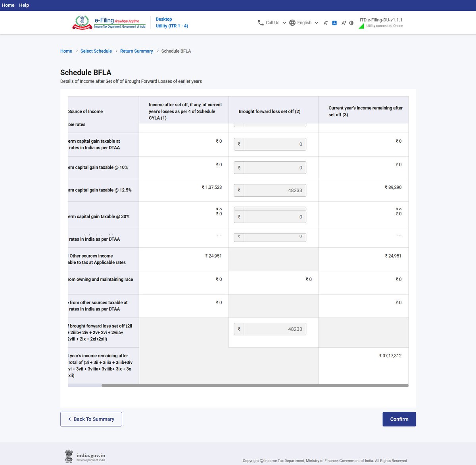Click the e-Filing Income Tax Department logo
The image size is (476, 465).
click(109, 23)
